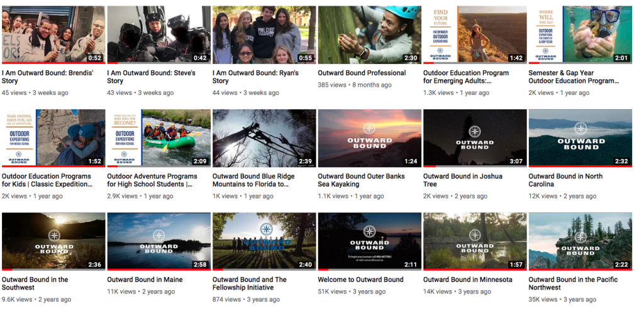Click title 'I Am Outward Bound: Steve's Story'
The width and height of the screenshot is (644, 311).
151,77
